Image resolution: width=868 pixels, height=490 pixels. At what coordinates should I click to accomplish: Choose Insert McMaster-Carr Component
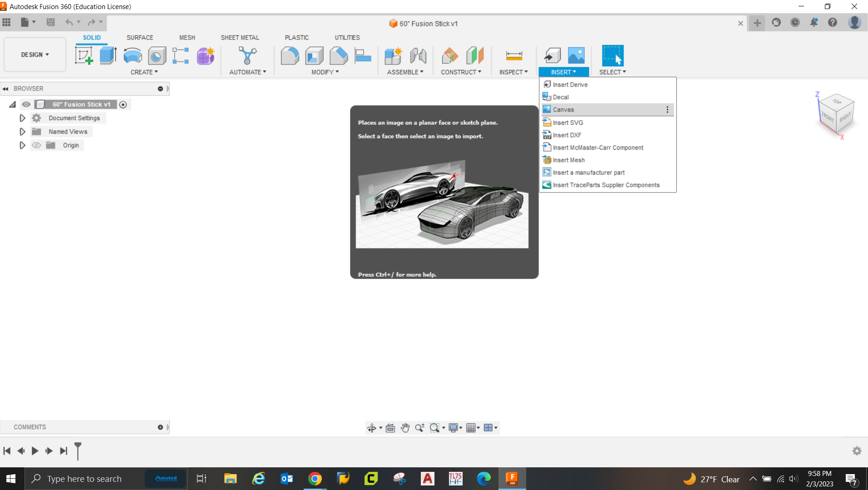coord(598,147)
